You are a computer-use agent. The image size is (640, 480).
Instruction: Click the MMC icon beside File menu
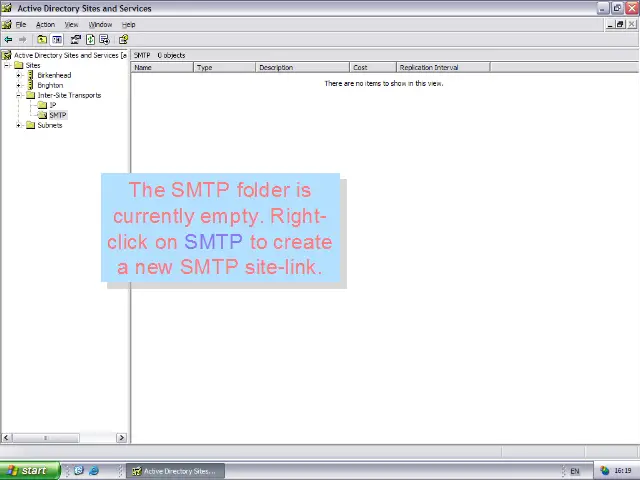pos(7,24)
